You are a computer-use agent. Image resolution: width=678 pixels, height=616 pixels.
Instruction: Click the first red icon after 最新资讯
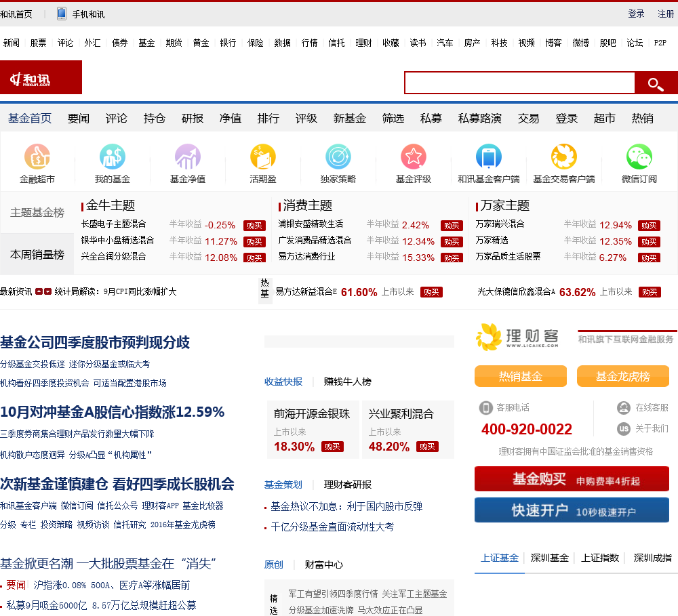39,292
